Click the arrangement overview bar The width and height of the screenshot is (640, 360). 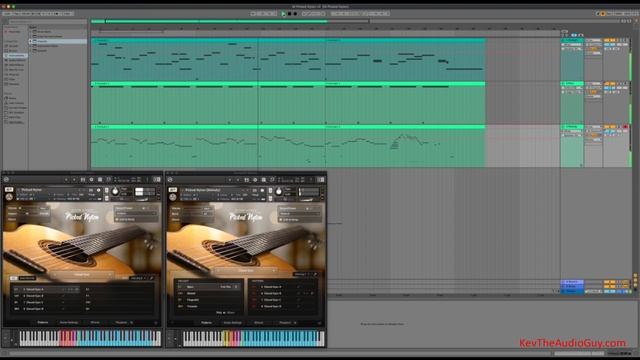(230, 21)
